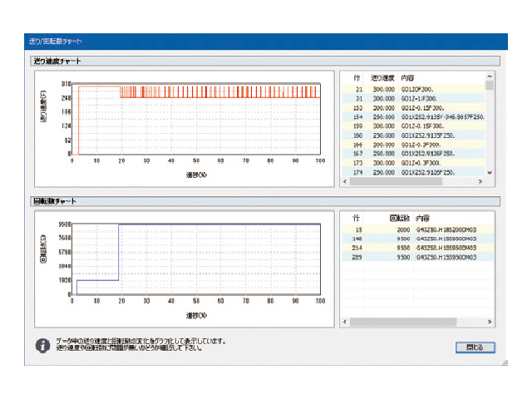Select row 173 in the feed rate table
Viewport: 532px width, 399px height.
413,163
